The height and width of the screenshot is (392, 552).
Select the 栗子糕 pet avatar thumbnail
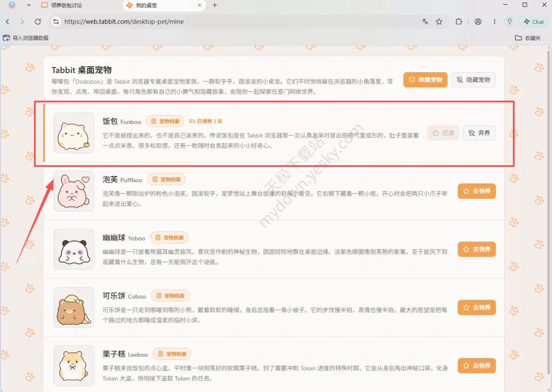coord(74,366)
